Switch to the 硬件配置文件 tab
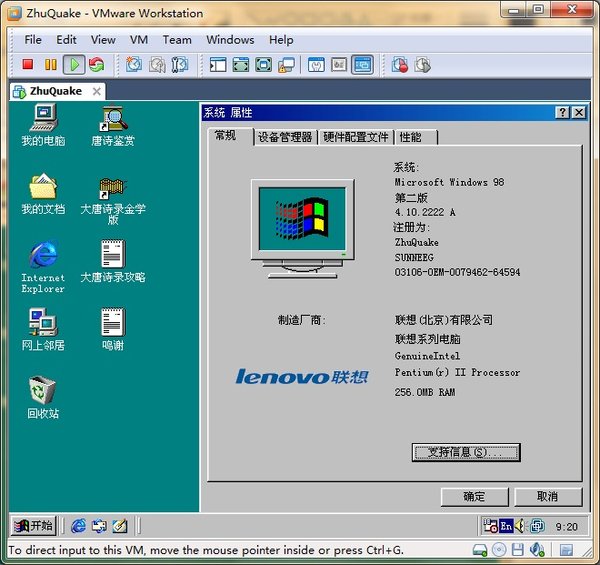Viewport: 600px width, 565px height. coord(356,137)
